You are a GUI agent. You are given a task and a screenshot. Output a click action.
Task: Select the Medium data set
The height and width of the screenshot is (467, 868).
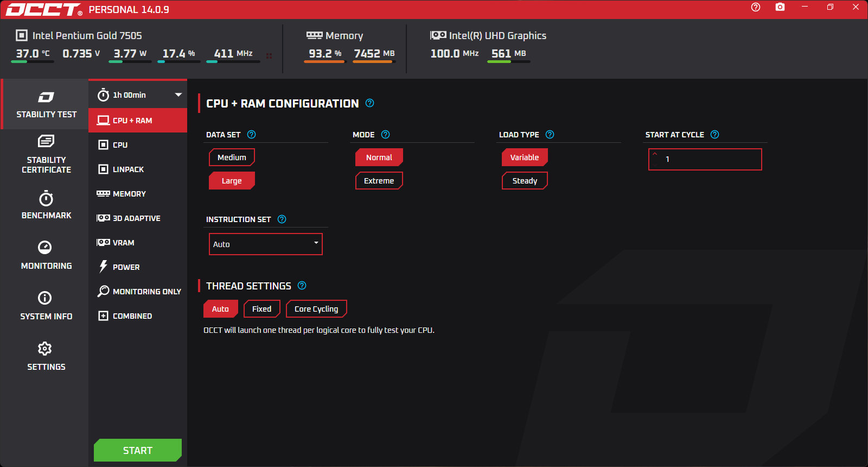[x=232, y=157]
